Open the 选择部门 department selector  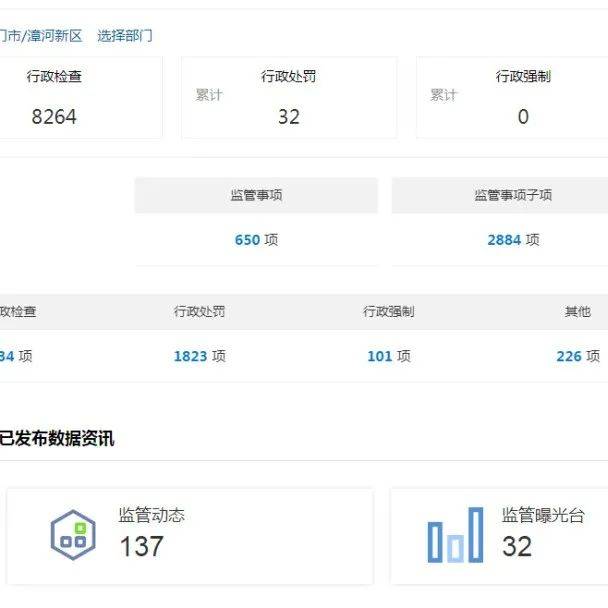click(125, 36)
